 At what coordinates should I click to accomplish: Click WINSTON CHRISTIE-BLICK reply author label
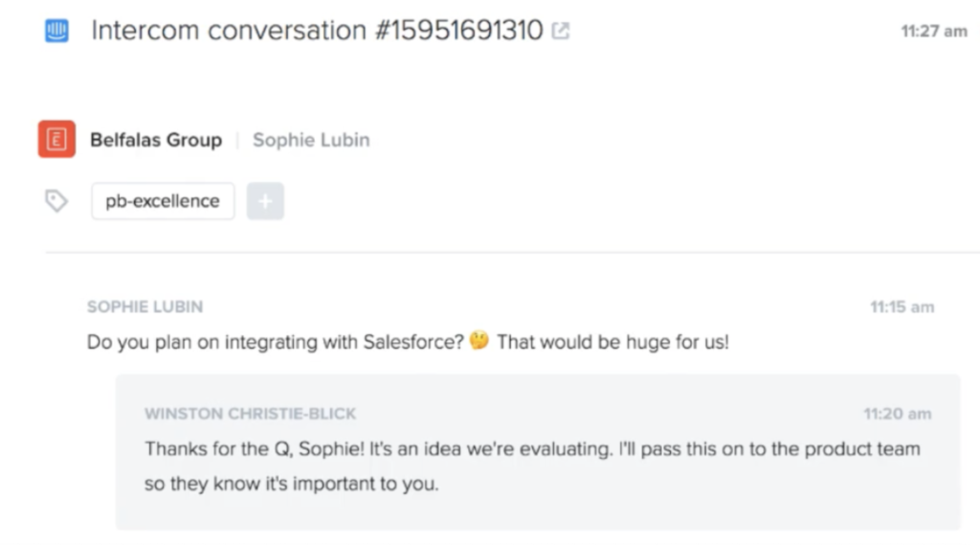click(250, 414)
